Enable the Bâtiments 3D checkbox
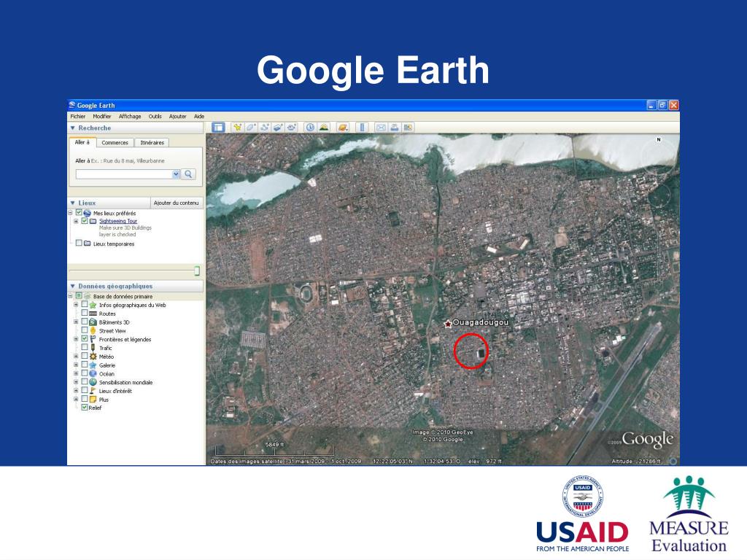747x560 pixels. pyautogui.click(x=85, y=322)
